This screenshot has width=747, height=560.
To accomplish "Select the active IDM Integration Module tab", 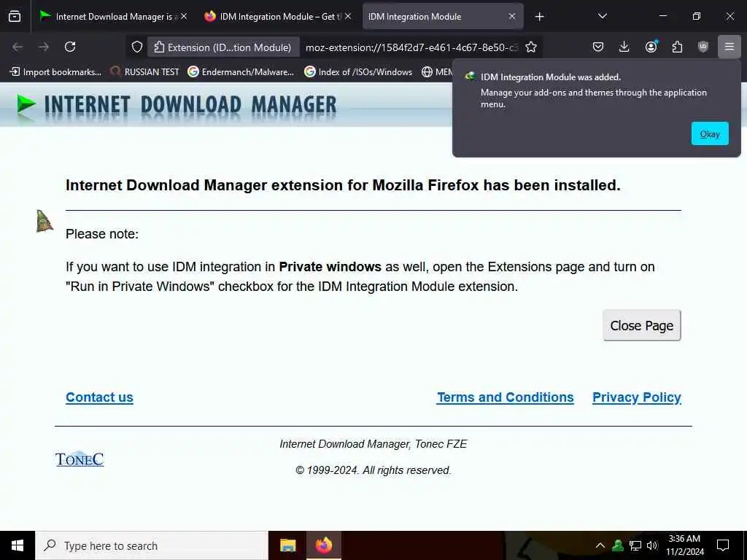I will pyautogui.click(x=443, y=17).
